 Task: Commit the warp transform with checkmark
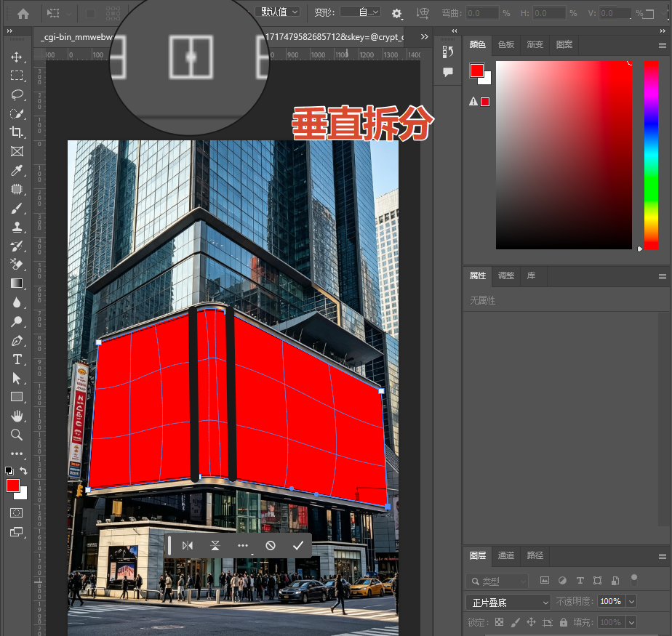tap(298, 545)
